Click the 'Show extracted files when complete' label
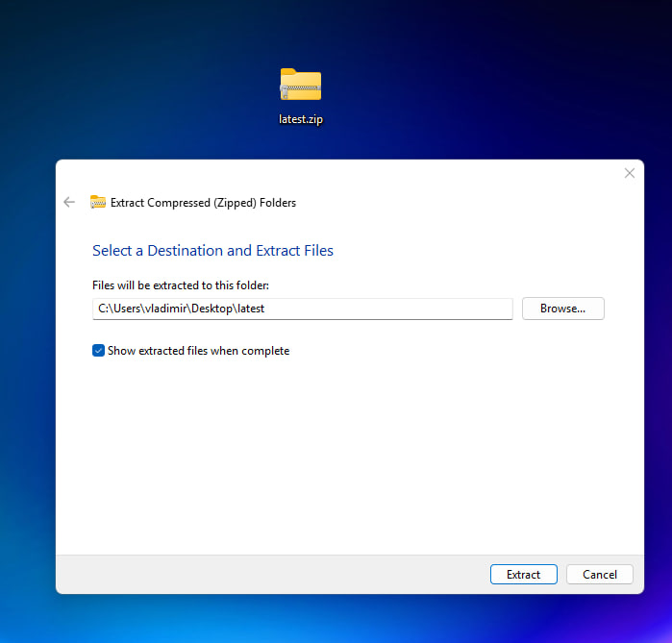 (x=198, y=351)
